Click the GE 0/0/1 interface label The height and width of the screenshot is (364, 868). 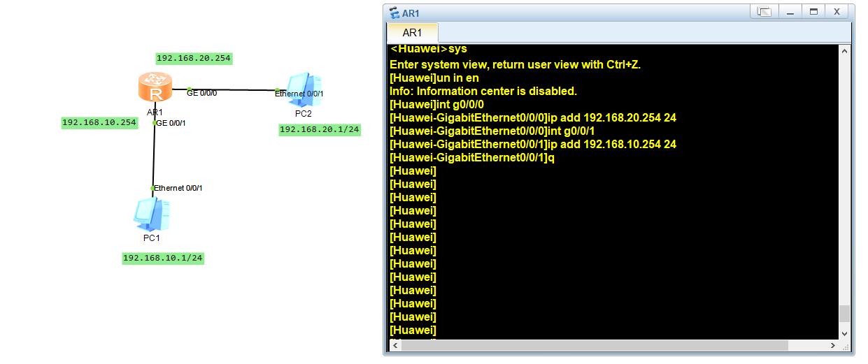171,122
